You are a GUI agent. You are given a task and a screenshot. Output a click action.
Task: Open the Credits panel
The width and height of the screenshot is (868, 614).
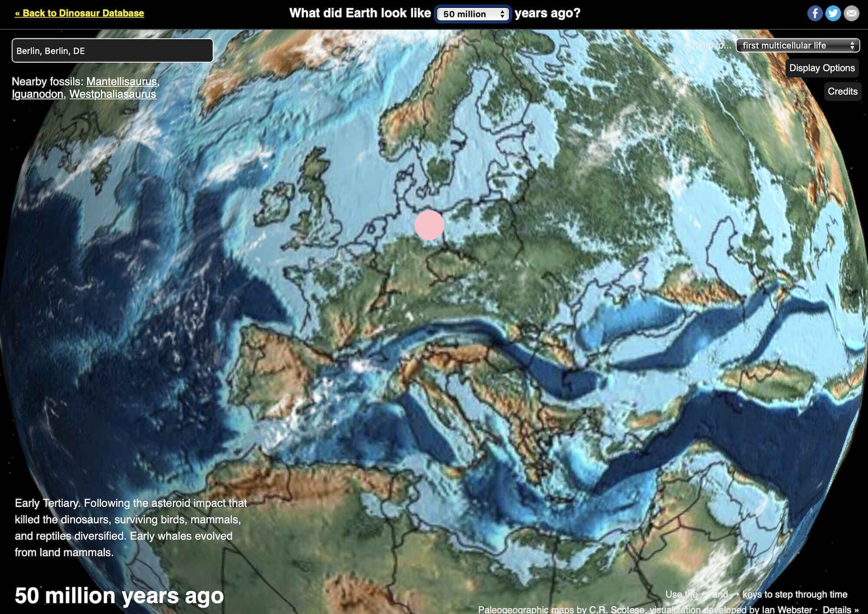click(842, 91)
